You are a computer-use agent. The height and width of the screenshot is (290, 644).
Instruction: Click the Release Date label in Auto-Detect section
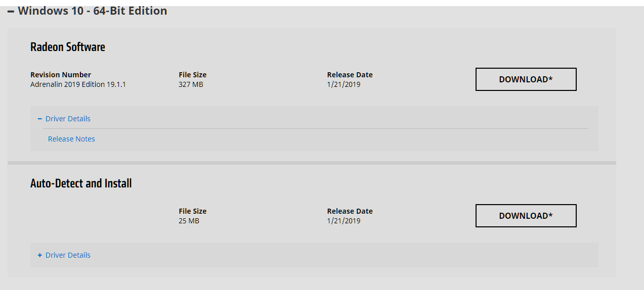pyautogui.click(x=350, y=211)
